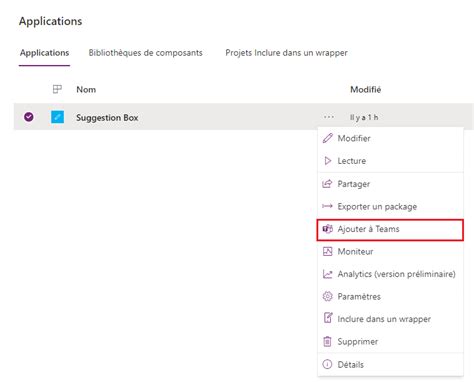The image size is (474, 382).
Task: Open Moniteur from the context menu
Action: click(x=390, y=251)
